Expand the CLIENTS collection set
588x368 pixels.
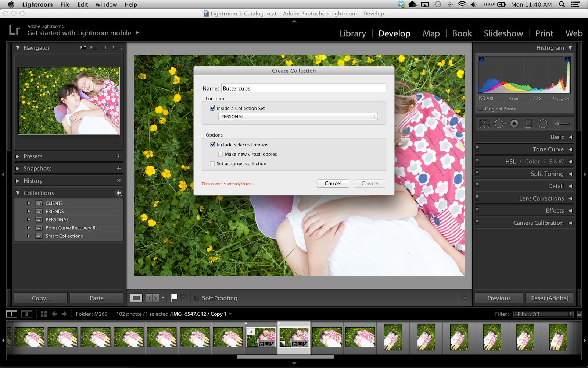(29, 203)
